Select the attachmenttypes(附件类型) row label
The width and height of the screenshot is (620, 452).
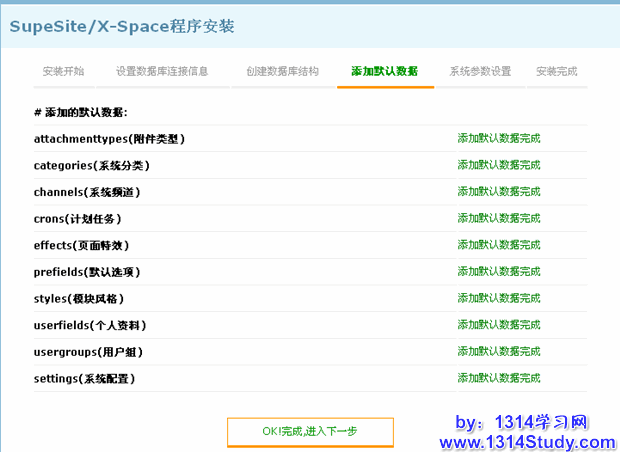[x=109, y=139]
